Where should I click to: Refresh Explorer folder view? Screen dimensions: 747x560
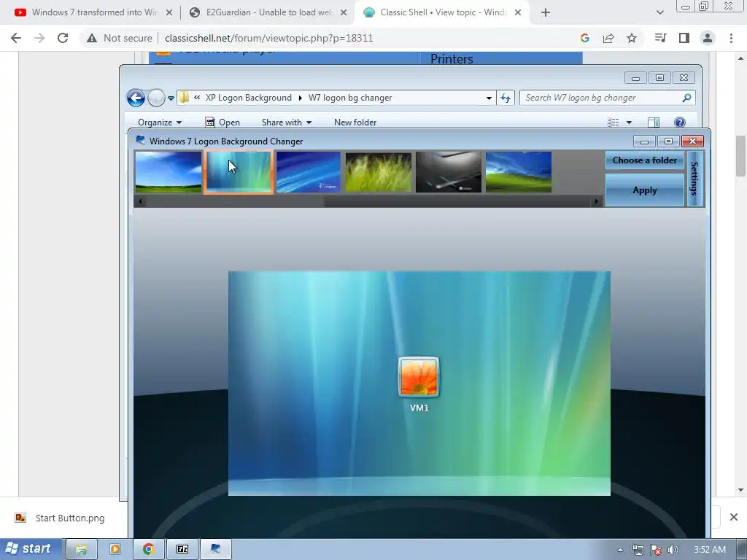[506, 98]
